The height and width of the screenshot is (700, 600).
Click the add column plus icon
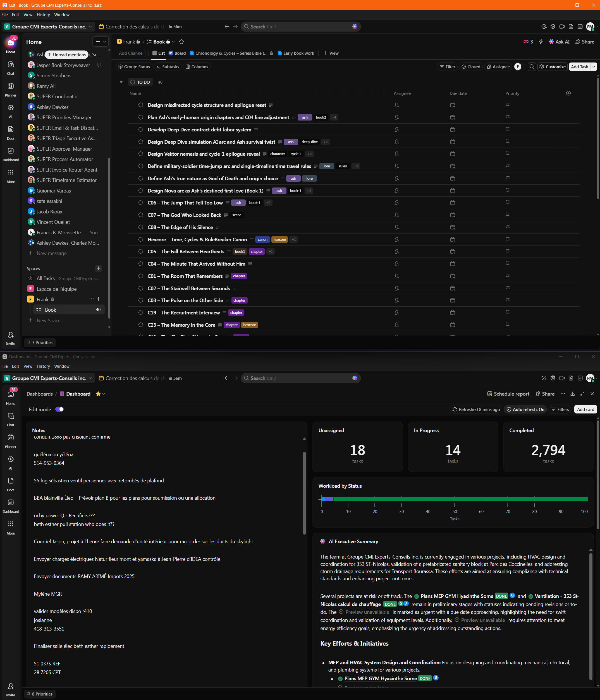coord(568,93)
